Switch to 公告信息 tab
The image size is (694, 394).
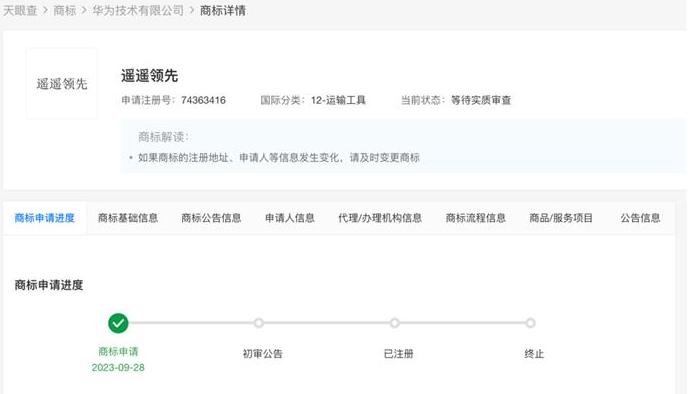(x=640, y=218)
